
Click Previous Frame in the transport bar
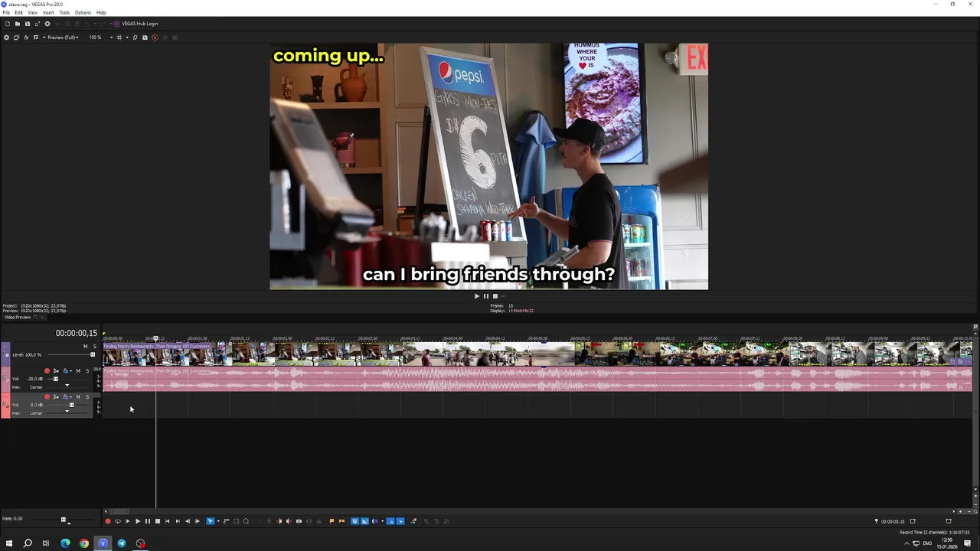pyautogui.click(x=188, y=521)
